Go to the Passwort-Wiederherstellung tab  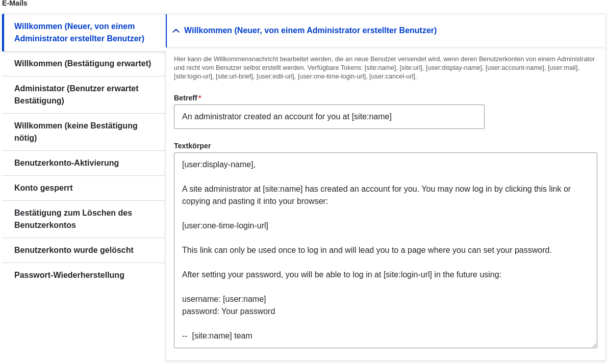pyautogui.click(x=84, y=275)
